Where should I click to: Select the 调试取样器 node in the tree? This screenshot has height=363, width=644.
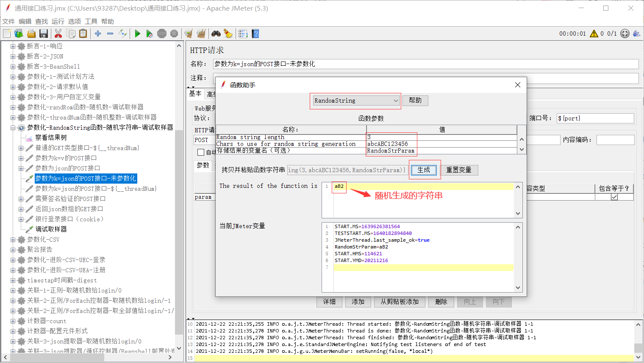pos(51,229)
